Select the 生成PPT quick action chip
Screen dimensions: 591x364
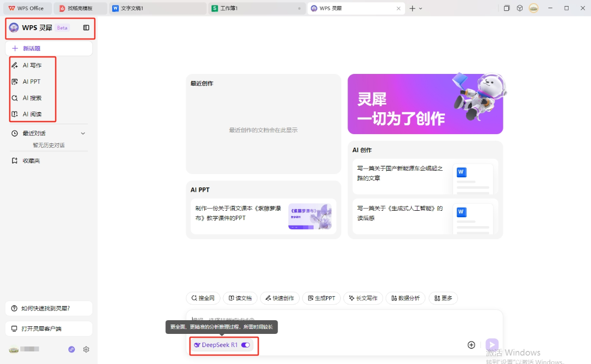tap(322, 298)
